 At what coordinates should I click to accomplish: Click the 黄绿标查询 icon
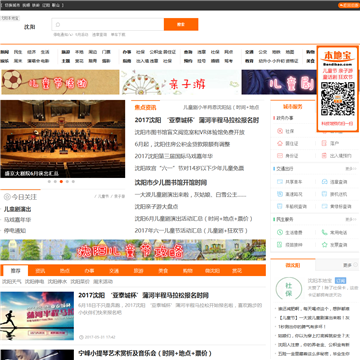click(x=324, y=206)
